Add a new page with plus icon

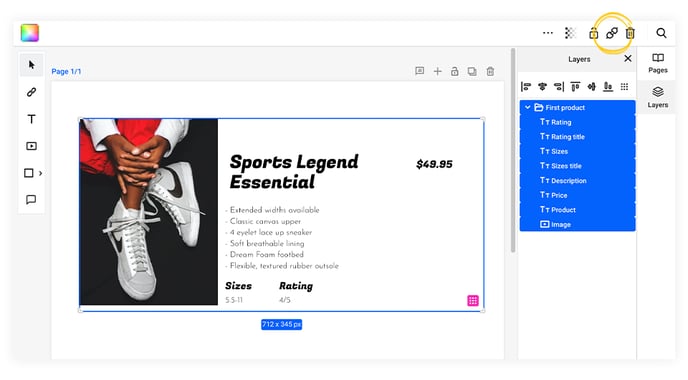(437, 71)
